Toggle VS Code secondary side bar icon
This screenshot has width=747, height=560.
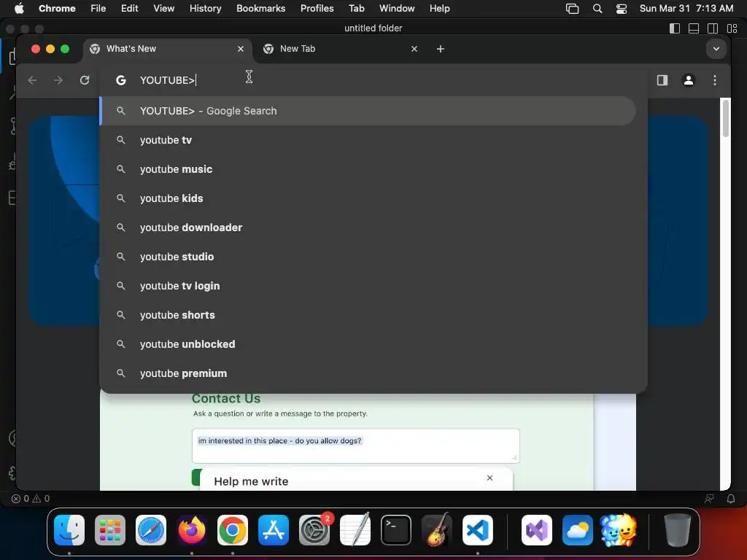pyautogui.click(x=713, y=28)
